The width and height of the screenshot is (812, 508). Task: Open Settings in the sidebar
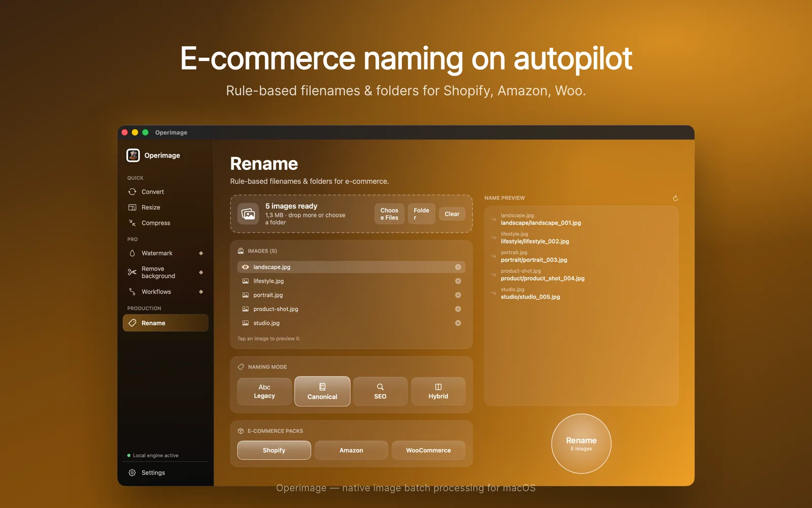click(165, 472)
